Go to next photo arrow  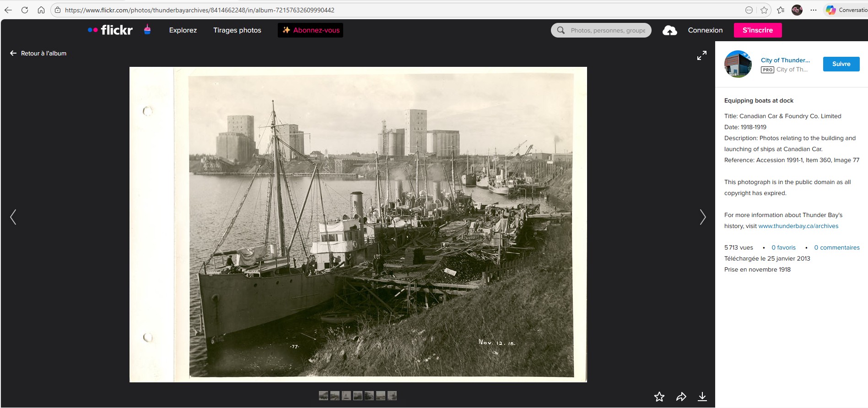tap(702, 217)
